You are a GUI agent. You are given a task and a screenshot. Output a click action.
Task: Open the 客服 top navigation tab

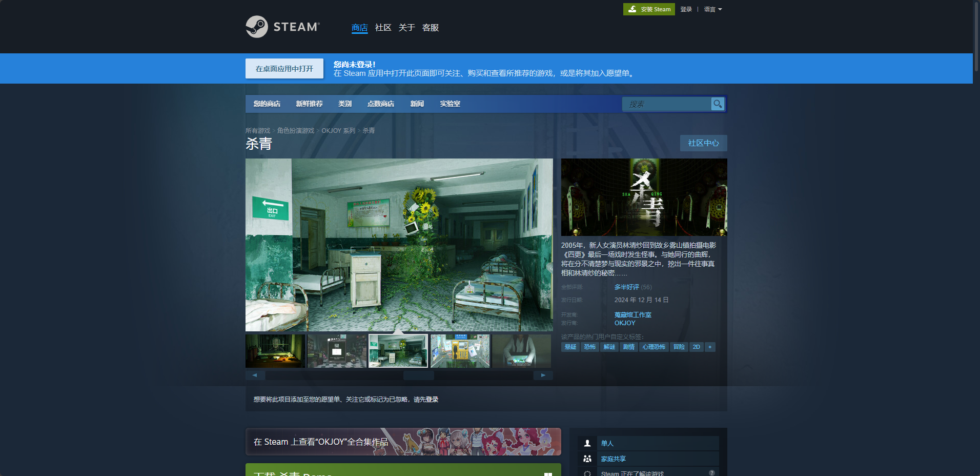[431, 28]
